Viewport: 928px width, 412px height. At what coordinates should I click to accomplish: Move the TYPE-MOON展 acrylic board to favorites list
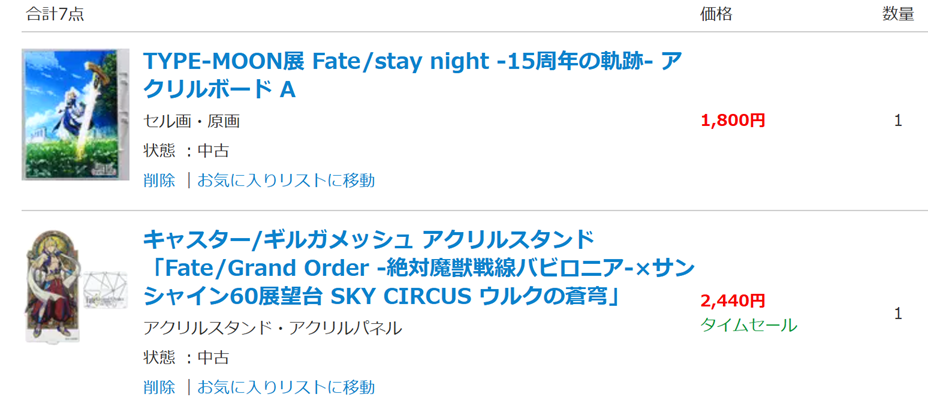[286, 180]
